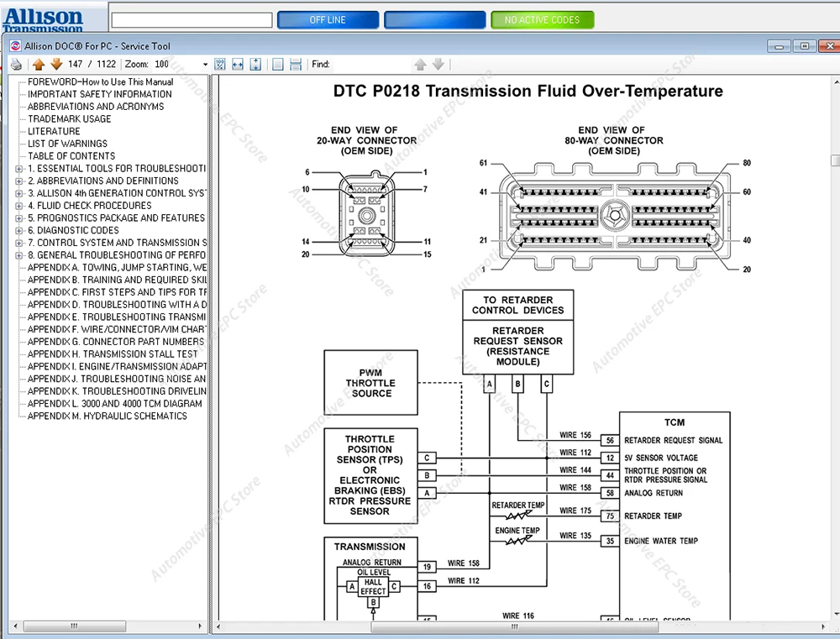Expand 1. ESSENTIAL TOOLS FOR TROUBLESHOOTING node

[x=19, y=169]
